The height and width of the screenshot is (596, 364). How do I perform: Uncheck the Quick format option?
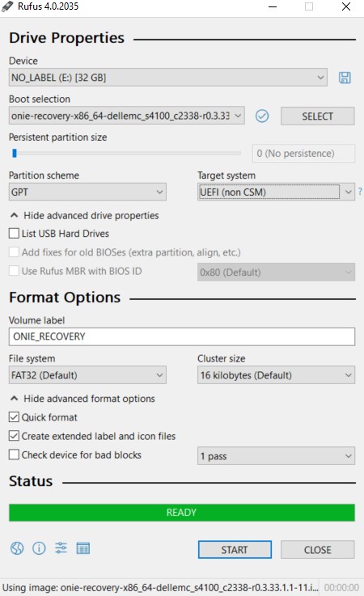pyautogui.click(x=14, y=417)
